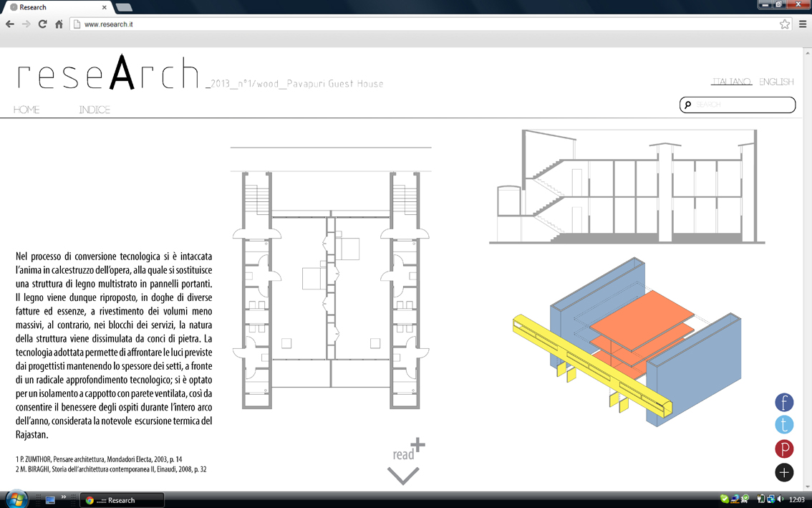Select the Research browser tab
The width and height of the screenshot is (812, 508).
point(57,7)
